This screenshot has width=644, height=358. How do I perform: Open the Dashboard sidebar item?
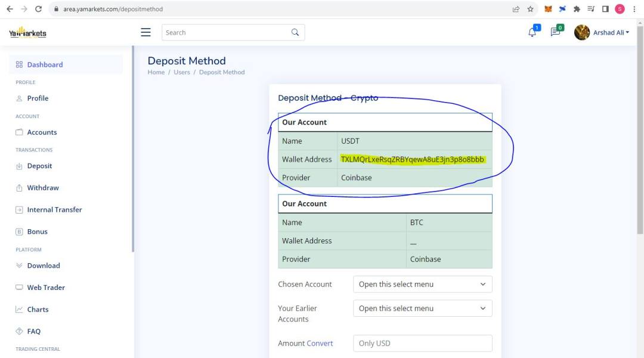45,64
